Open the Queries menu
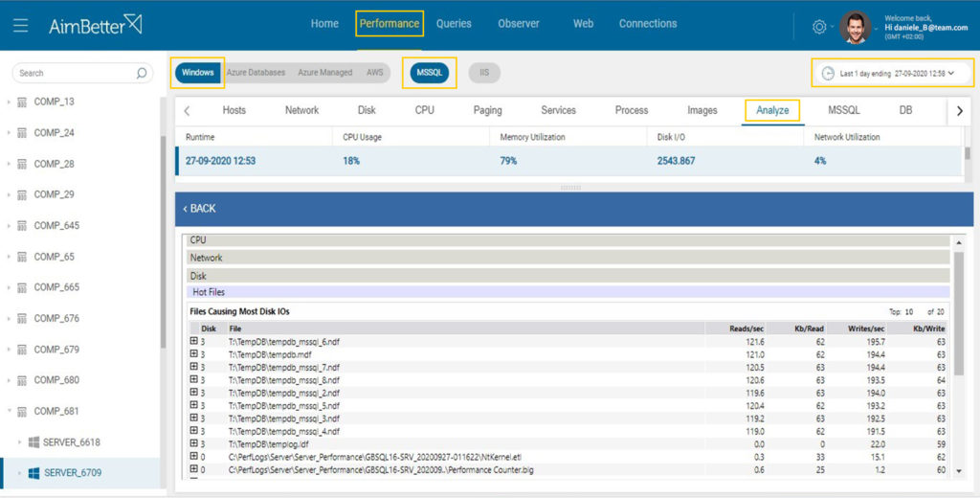This screenshot has width=980, height=498. tap(454, 24)
